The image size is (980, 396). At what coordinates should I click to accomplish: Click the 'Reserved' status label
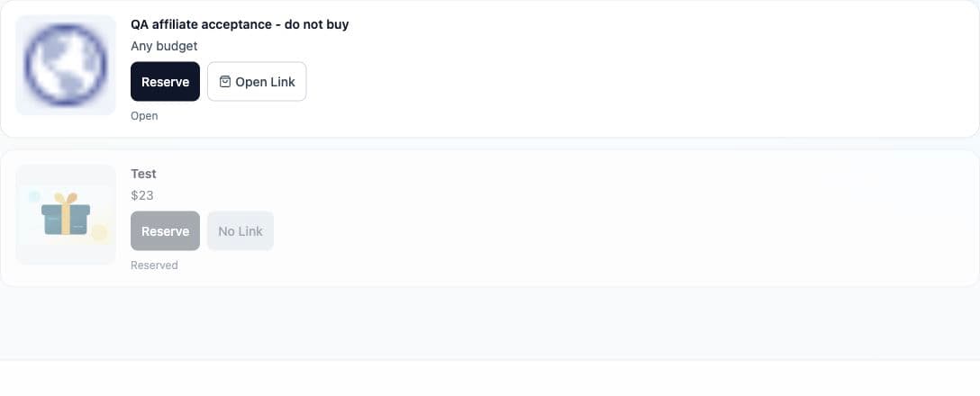[154, 265]
